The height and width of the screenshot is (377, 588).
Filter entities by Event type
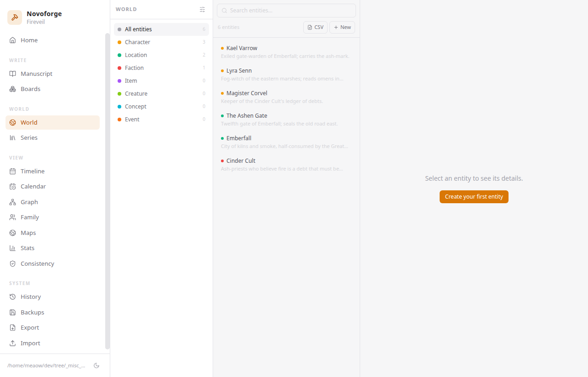pyautogui.click(x=161, y=120)
